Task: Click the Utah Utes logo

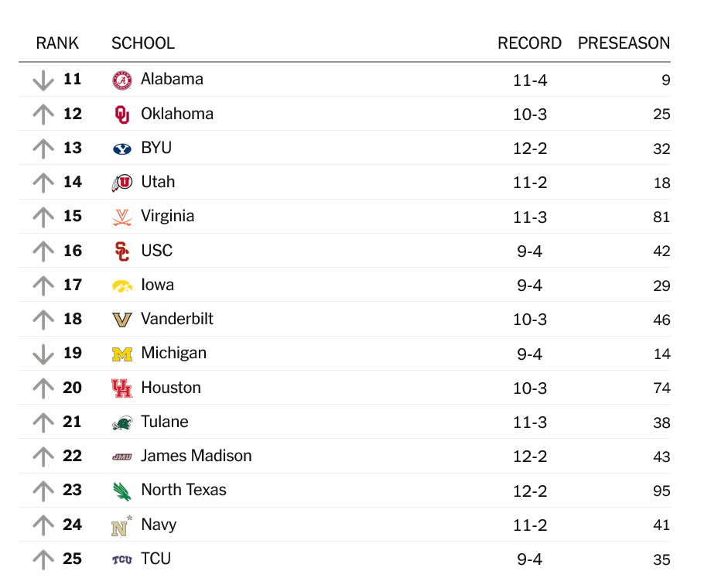Action: pyautogui.click(x=121, y=183)
